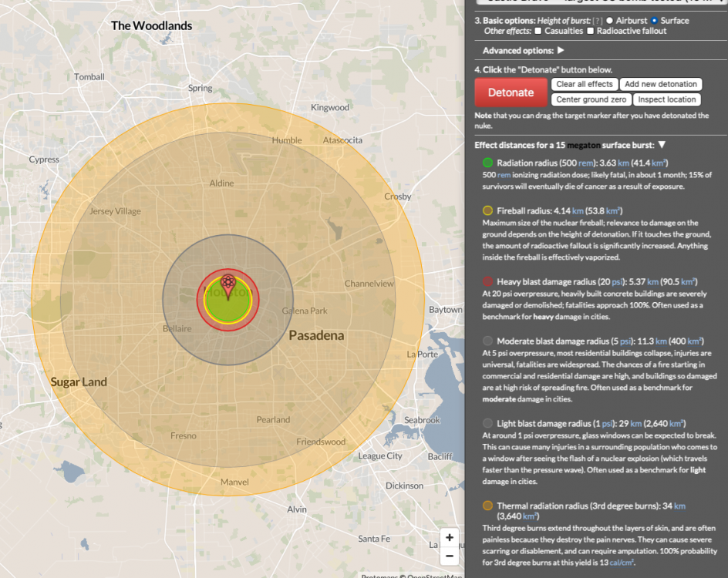The height and width of the screenshot is (578, 728).
Task: Select the Surface radio button
Action: click(656, 20)
